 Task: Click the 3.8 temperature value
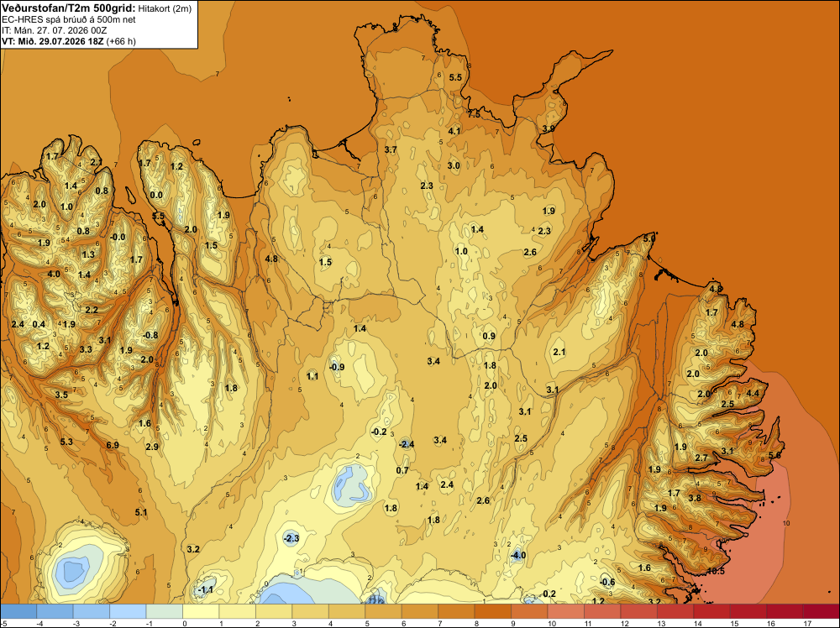tap(695, 498)
